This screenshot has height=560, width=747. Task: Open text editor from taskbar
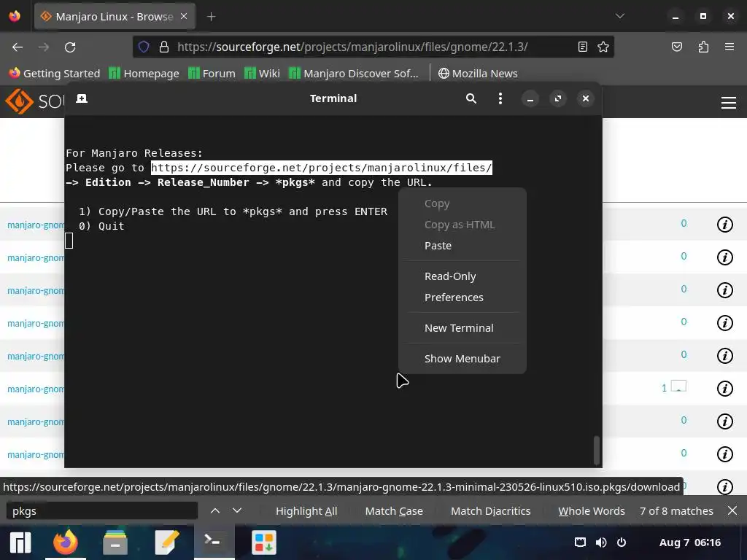coord(167,542)
